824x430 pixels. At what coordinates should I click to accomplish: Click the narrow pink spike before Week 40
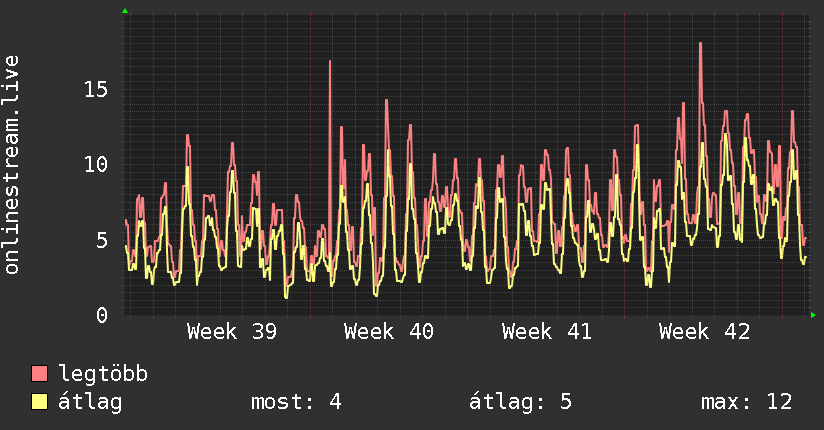[330, 62]
